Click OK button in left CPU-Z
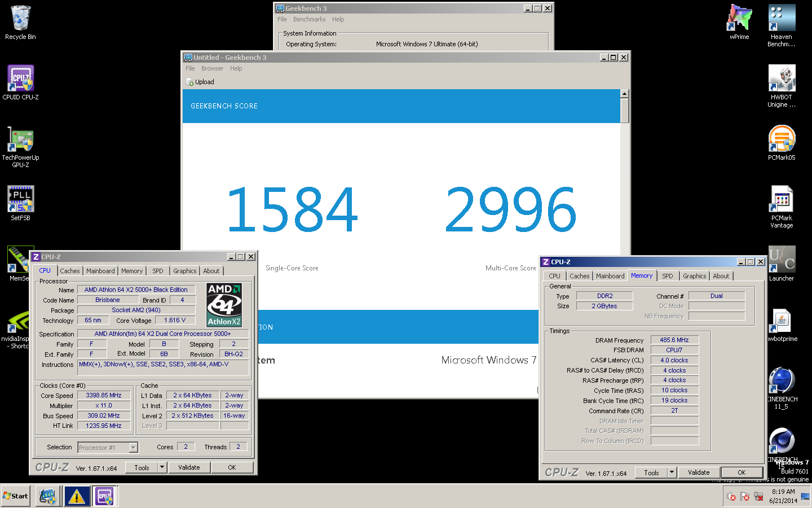The height and width of the screenshot is (508, 812). pos(232,467)
